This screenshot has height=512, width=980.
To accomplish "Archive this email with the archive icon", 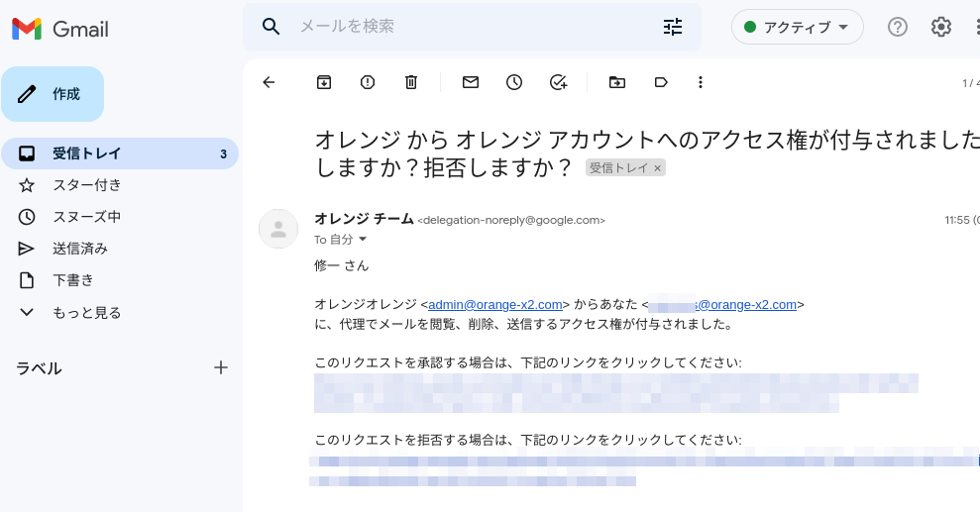I will tap(324, 82).
